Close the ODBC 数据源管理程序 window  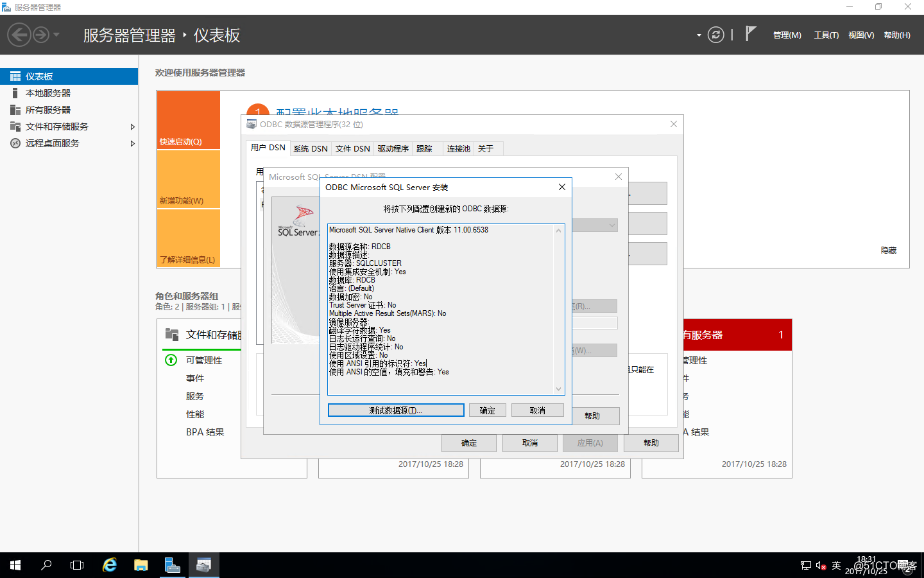[x=674, y=124]
